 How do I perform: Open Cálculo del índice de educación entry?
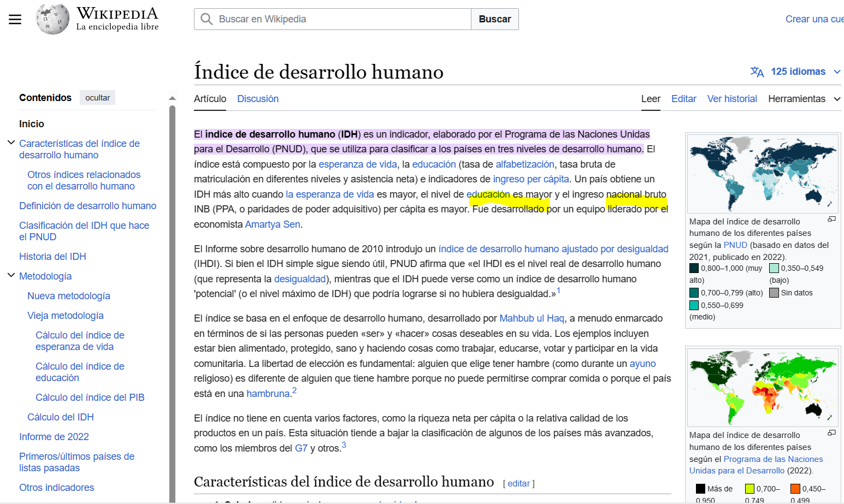[x=80, y=372]
